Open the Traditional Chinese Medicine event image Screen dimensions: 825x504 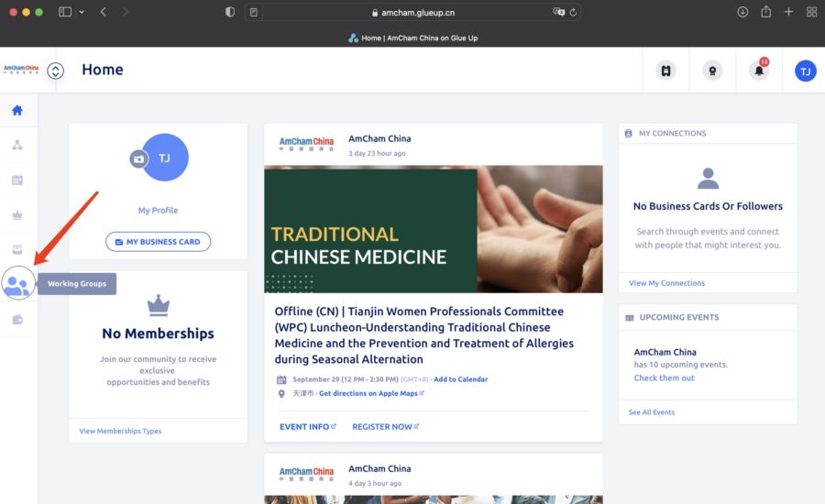[433, 229]
